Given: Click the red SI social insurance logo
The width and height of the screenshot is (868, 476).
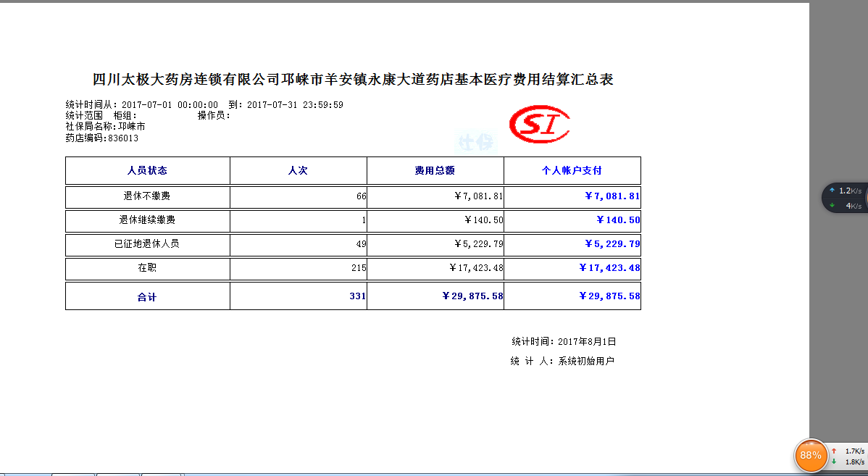Looking at the screenshot, I should click(539, 124).
